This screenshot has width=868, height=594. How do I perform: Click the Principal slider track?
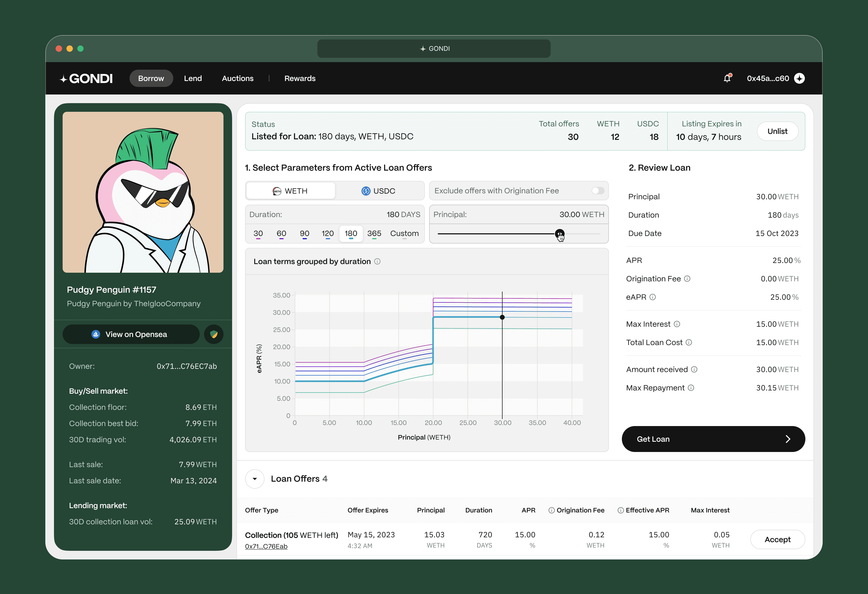pyautogui.click(x=519, y=234)
